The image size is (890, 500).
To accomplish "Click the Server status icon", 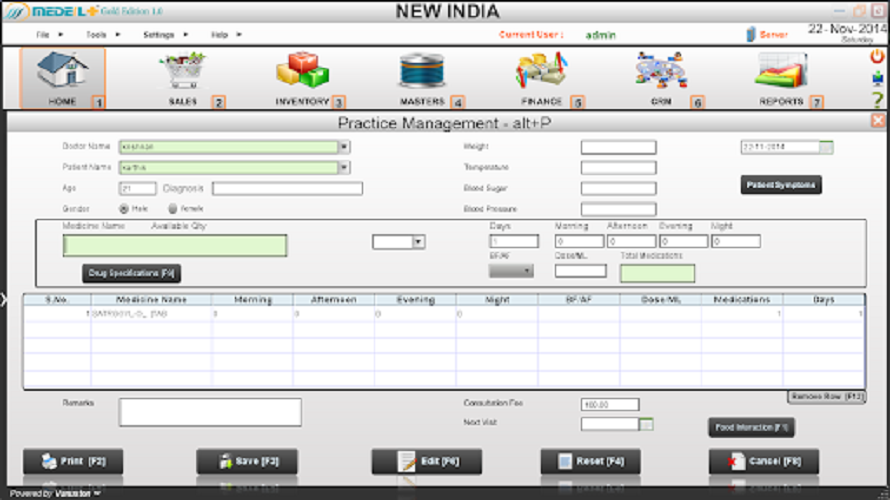I will tap(751, 35).
